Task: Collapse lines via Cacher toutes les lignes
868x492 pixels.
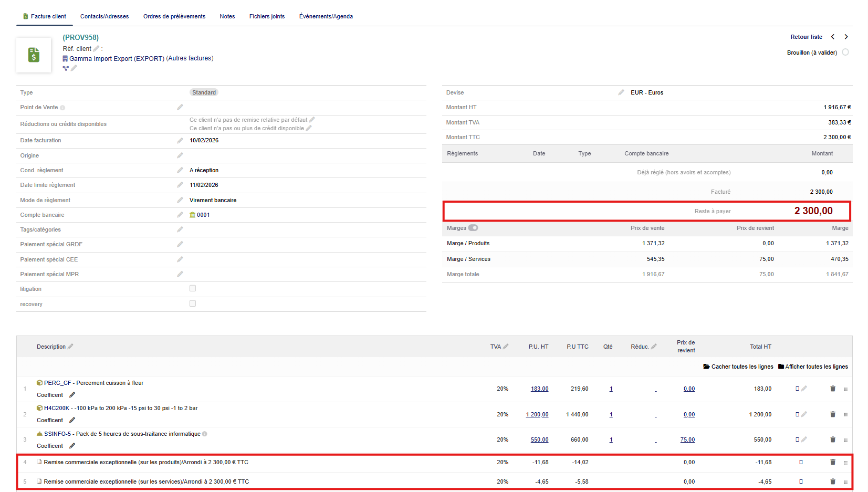Action: 738,367
